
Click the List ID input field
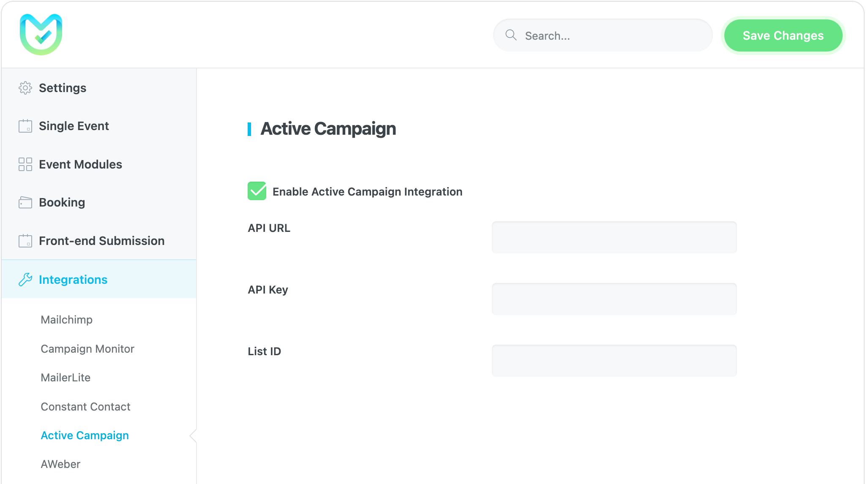(614, 361)
